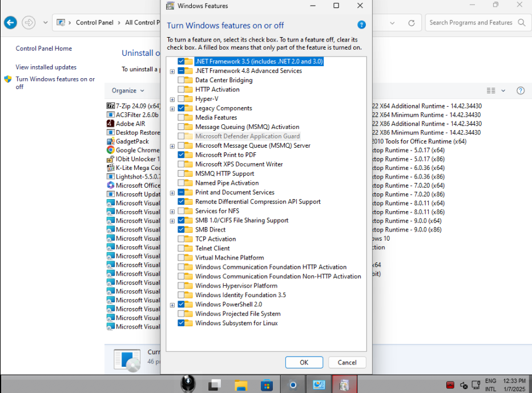Click the muted volume tray icon

coord(464,385)
